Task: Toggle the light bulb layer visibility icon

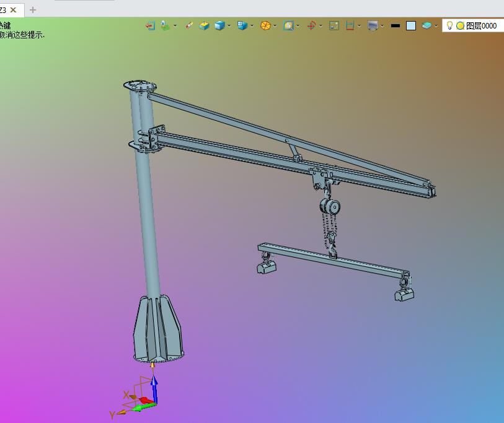Action: point(449,25)
